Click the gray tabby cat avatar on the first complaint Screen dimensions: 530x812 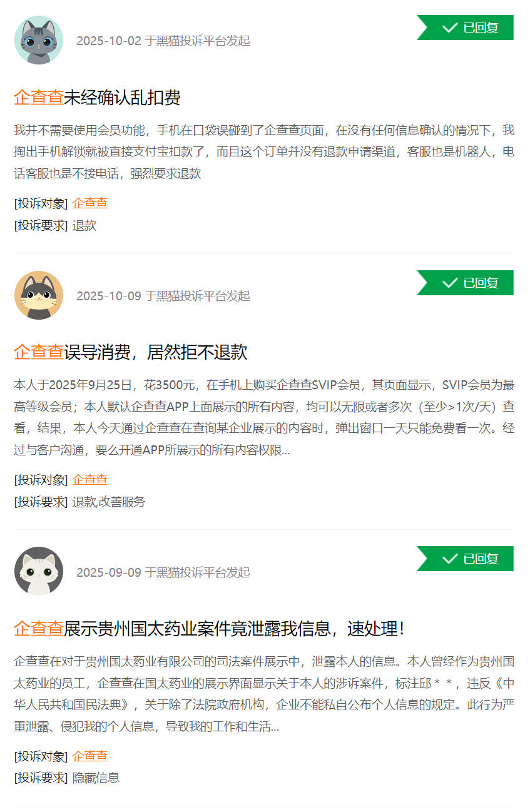(x=39, y=40)
